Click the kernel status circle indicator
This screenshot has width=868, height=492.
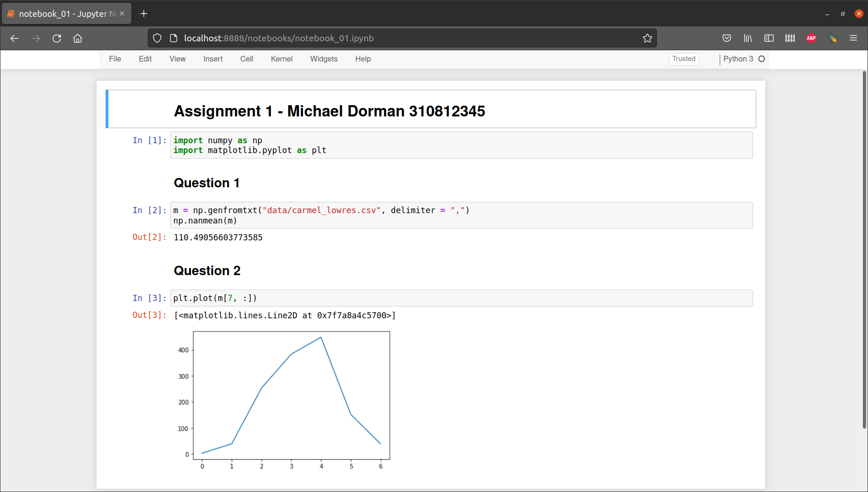click(761, 59)
